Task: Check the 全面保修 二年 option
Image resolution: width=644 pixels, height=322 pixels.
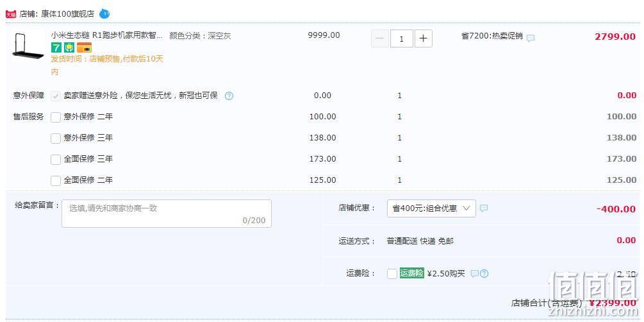Action: (x=56, y=180)
